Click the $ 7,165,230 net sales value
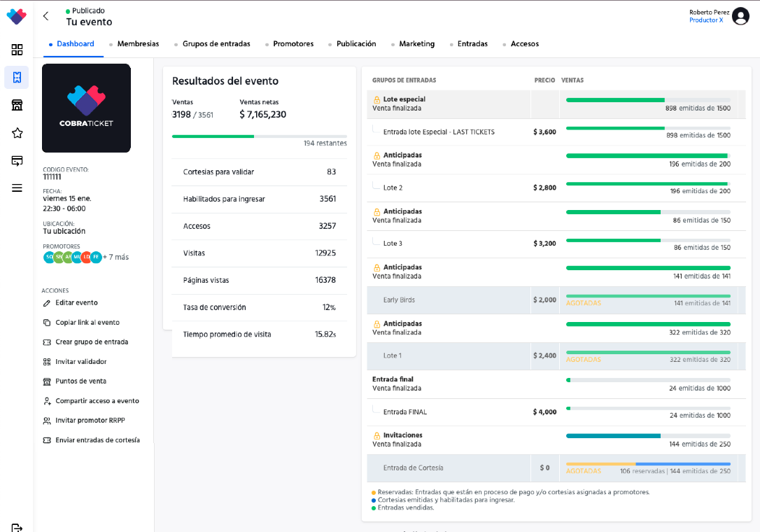The image size is (760, 532). [262, 115]
